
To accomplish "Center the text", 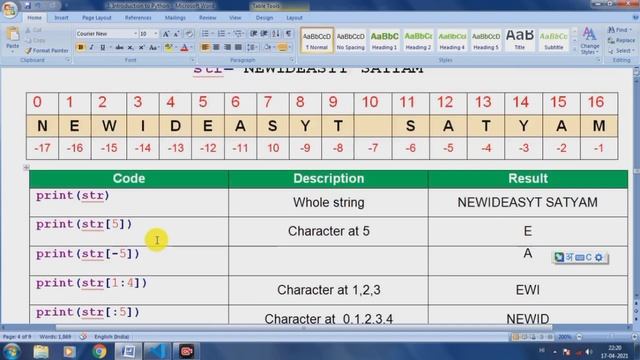I will click(x=216, y=47).
